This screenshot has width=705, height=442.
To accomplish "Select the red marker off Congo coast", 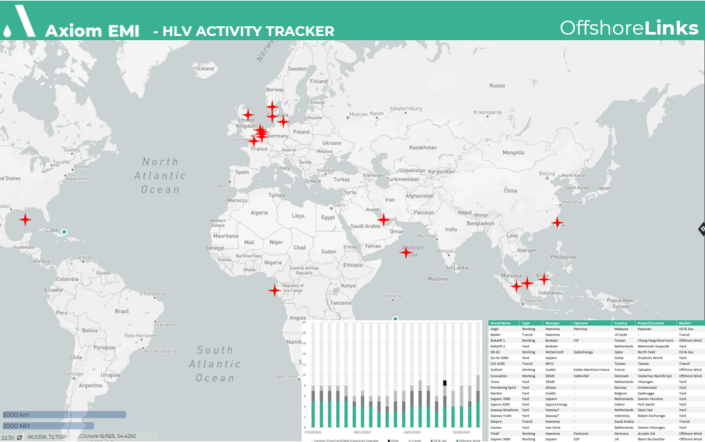I will (274, 290).
